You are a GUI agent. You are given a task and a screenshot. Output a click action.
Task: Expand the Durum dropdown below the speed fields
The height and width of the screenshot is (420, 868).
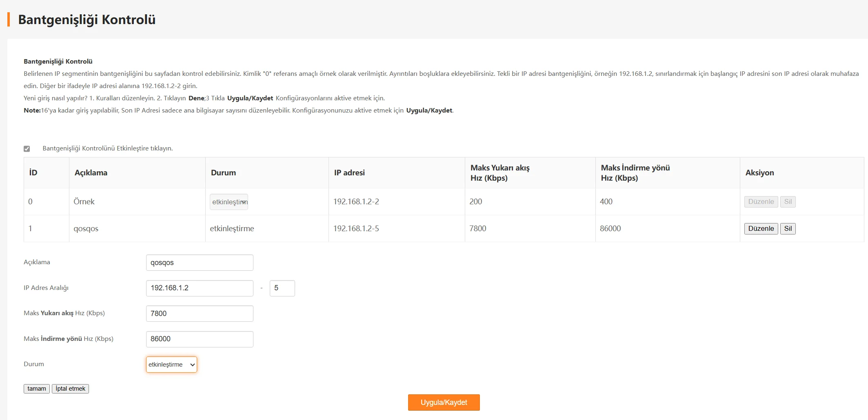pos(171,365)
